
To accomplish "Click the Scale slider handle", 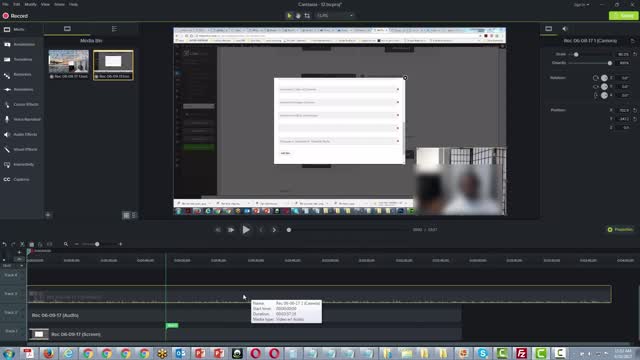I will coord(576,54).
